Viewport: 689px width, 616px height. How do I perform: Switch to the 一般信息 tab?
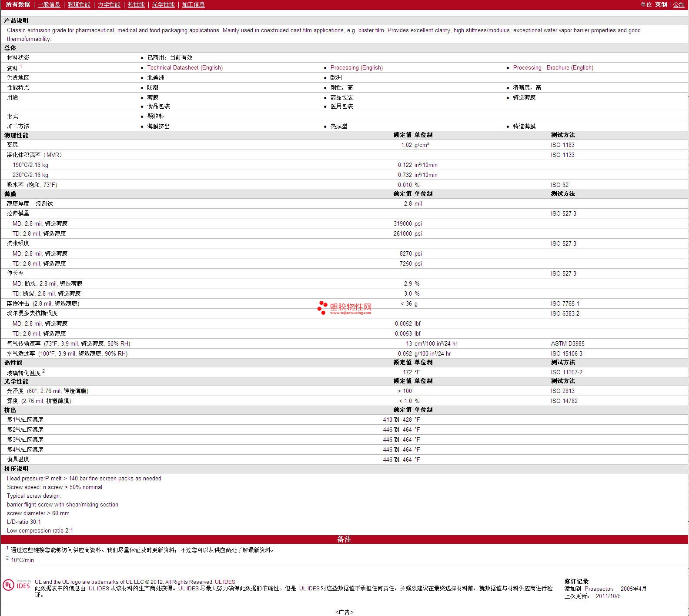(49, 5)
